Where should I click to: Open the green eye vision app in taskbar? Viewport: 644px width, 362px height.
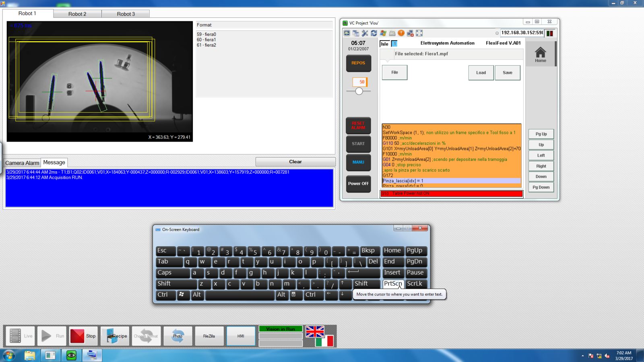tap(71, 355)
